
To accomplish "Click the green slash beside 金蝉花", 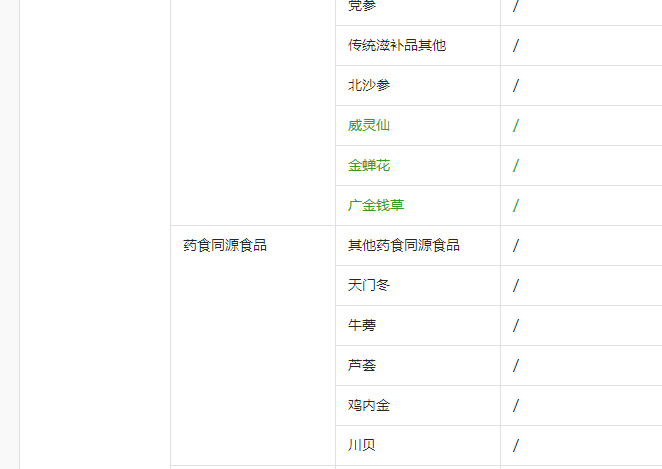I will [515, 165].
